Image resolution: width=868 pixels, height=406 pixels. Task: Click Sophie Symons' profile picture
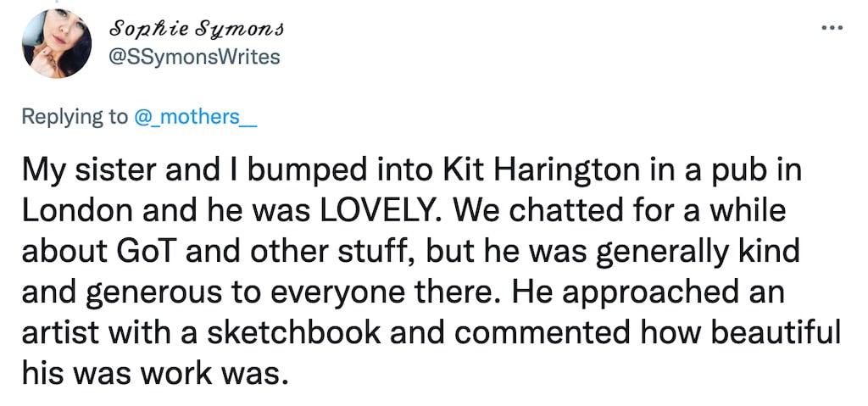click(x=56, y=44)
